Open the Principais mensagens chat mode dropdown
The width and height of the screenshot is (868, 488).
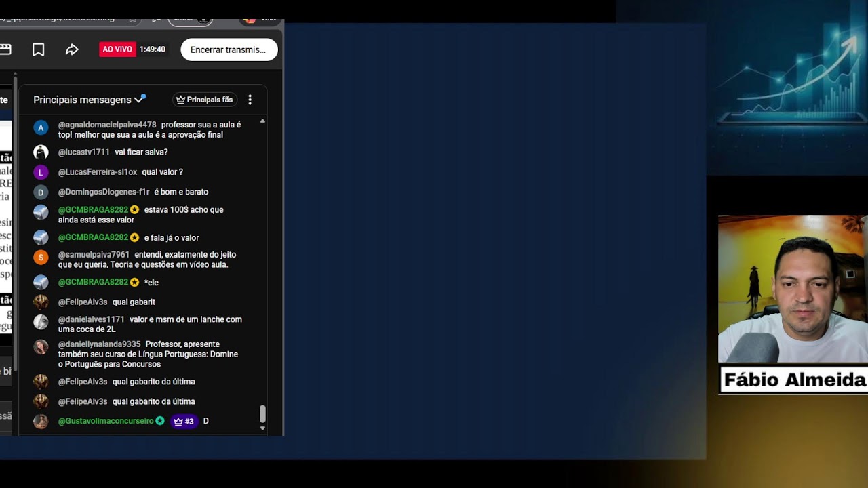tap(89, 100)
